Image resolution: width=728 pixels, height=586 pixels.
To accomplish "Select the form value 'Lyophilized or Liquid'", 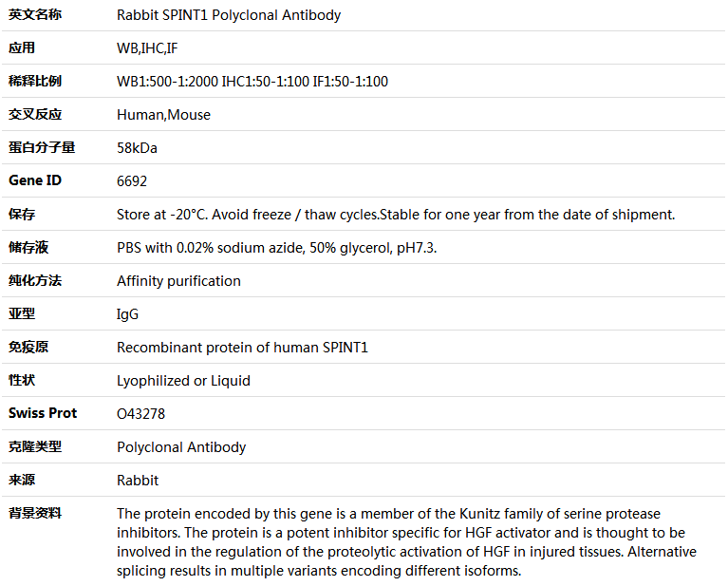I will pos(183,381).
